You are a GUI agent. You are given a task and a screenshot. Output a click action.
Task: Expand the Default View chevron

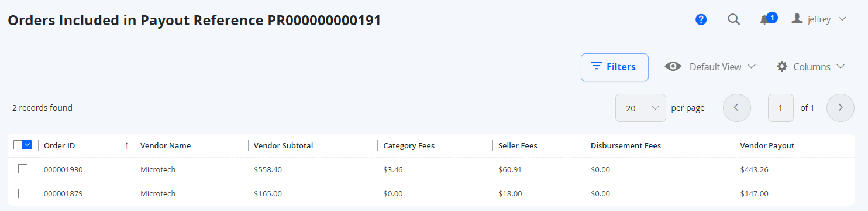[x=752, y=66]
